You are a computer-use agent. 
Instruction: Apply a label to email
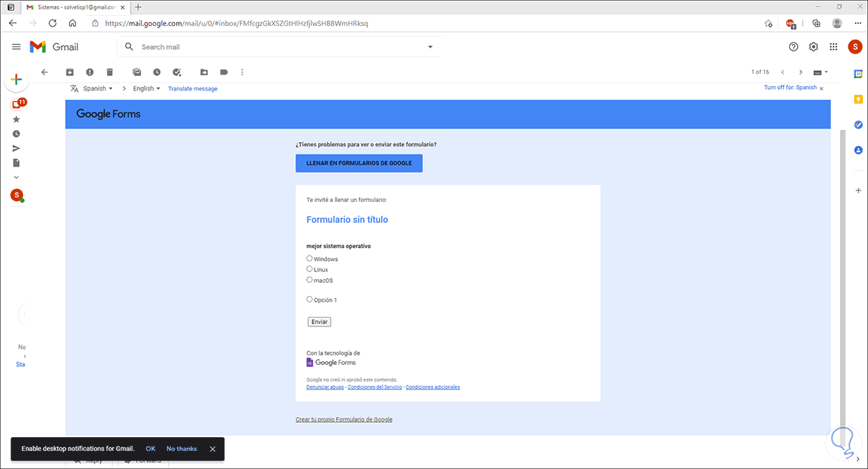tap(224, 72)
